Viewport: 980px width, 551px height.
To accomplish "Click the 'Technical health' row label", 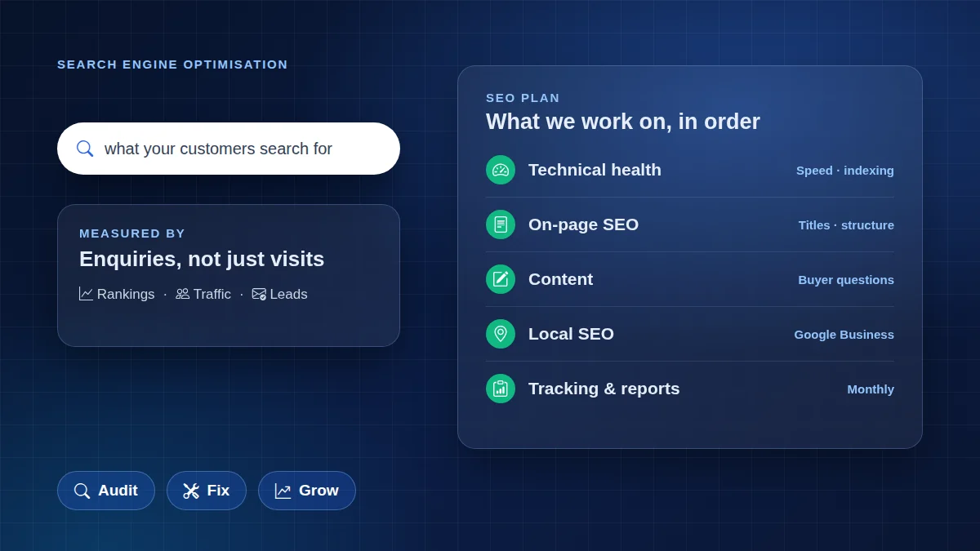I will 595,170.
